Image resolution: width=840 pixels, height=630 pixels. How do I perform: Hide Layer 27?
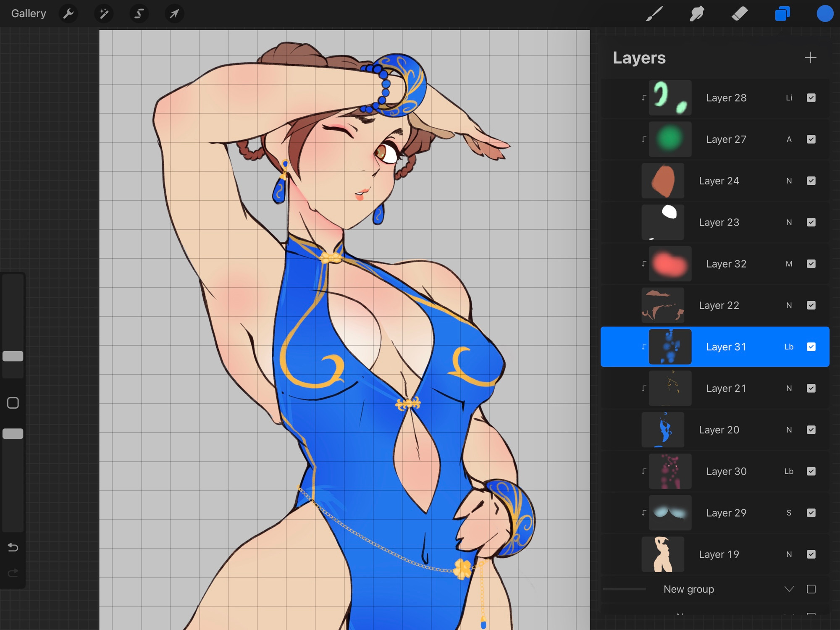click(x=811, y=139)
